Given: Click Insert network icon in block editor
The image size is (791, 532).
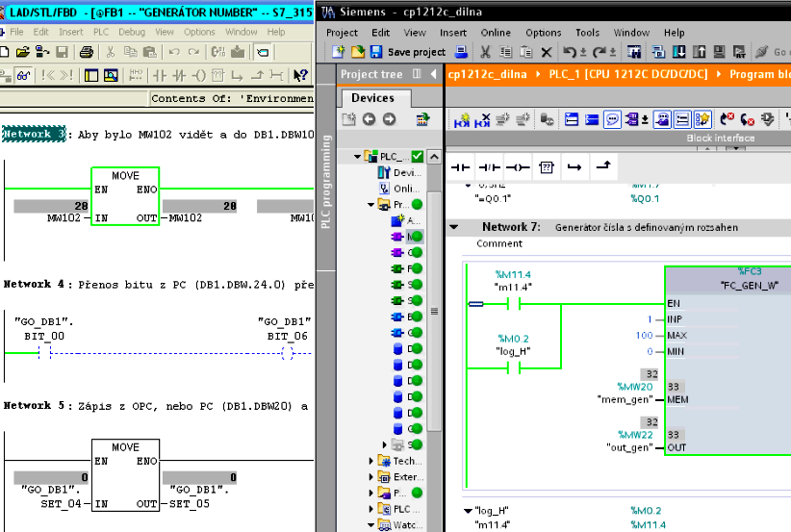Looking at the screenshot, I should [x=462, y=119].
